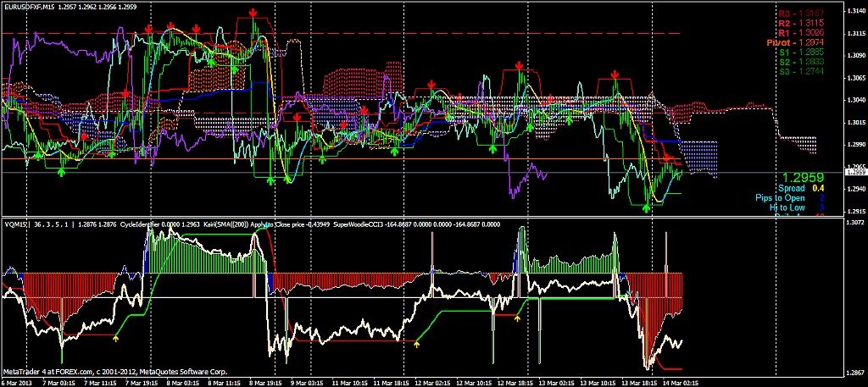
Task: Click the 13 Mar 02:15 time label
Action: tap(556, 383)
